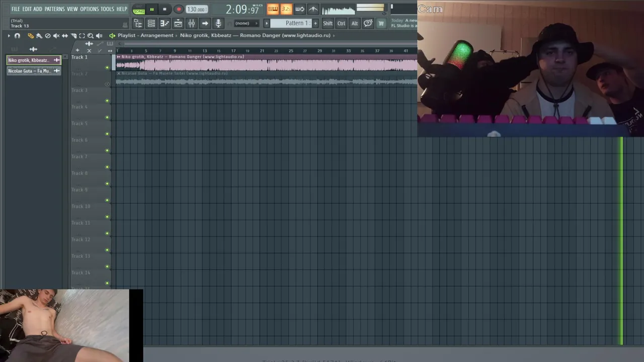Select the Playback speaker tool

[x=99, y=36]
